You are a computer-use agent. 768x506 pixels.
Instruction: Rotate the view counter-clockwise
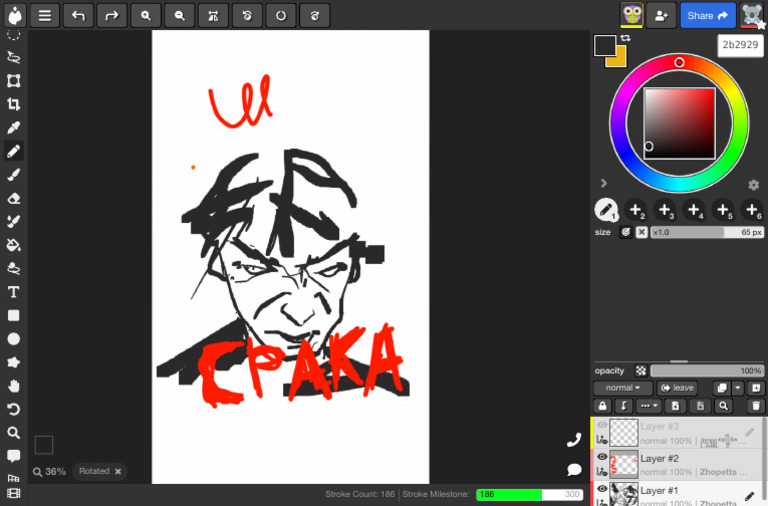(247, 16)
